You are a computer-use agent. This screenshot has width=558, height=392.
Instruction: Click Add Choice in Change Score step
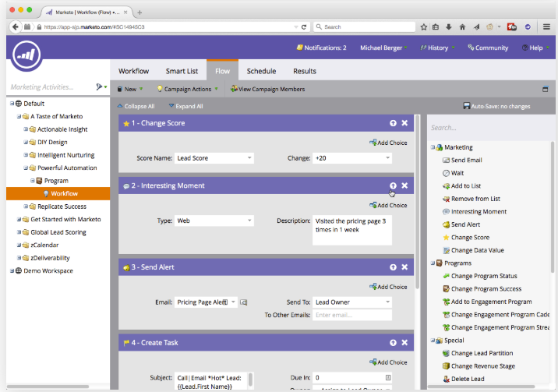click(388, 143)
